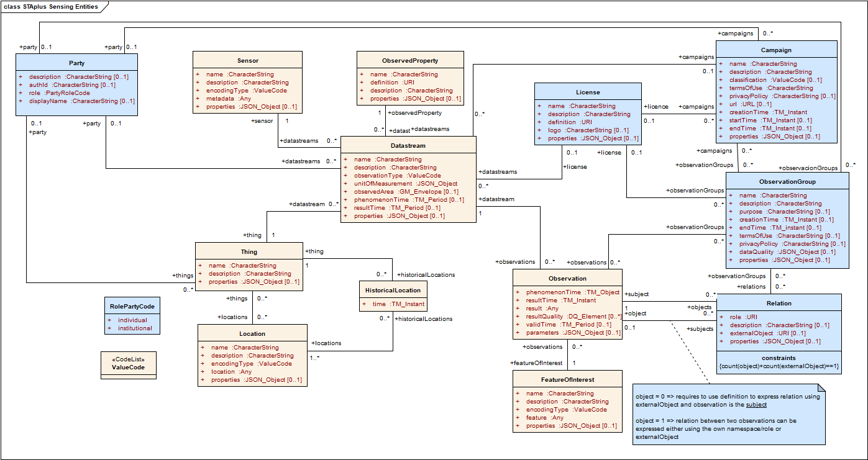Select the Relation 'constraints' compartment heading

[x=779, y=358]
